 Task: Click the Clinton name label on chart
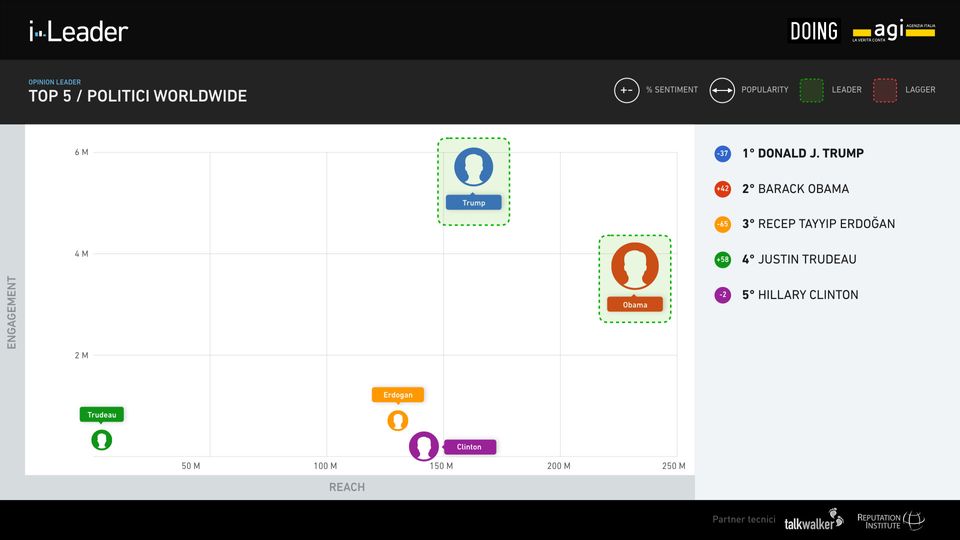coord(469,447)
